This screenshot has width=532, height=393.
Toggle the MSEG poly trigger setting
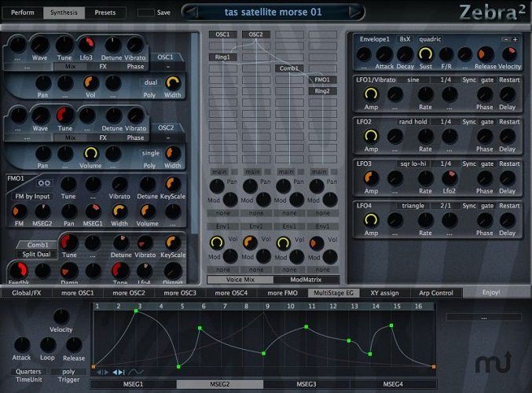click(69, 371)
